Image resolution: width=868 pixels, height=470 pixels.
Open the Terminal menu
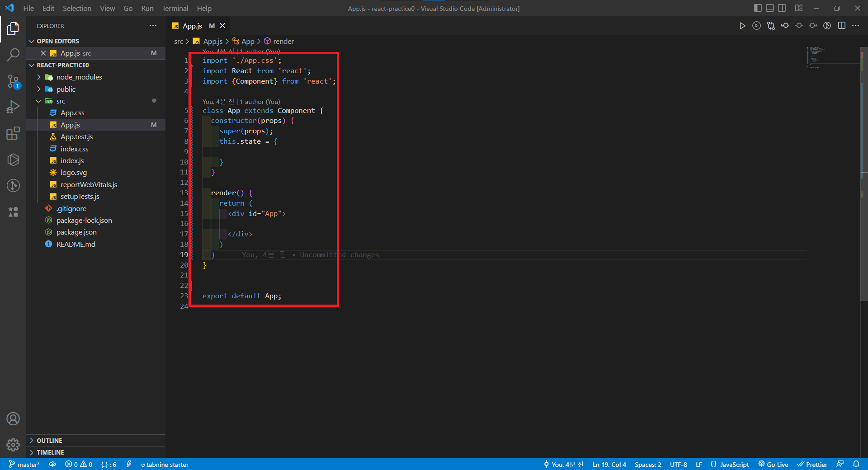click(x=175, y=8)
